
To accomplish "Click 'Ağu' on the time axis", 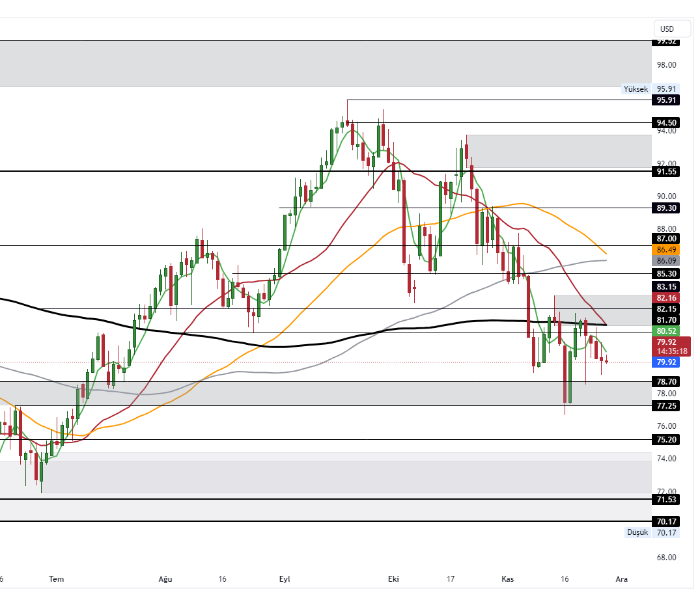I will (165, 578).
